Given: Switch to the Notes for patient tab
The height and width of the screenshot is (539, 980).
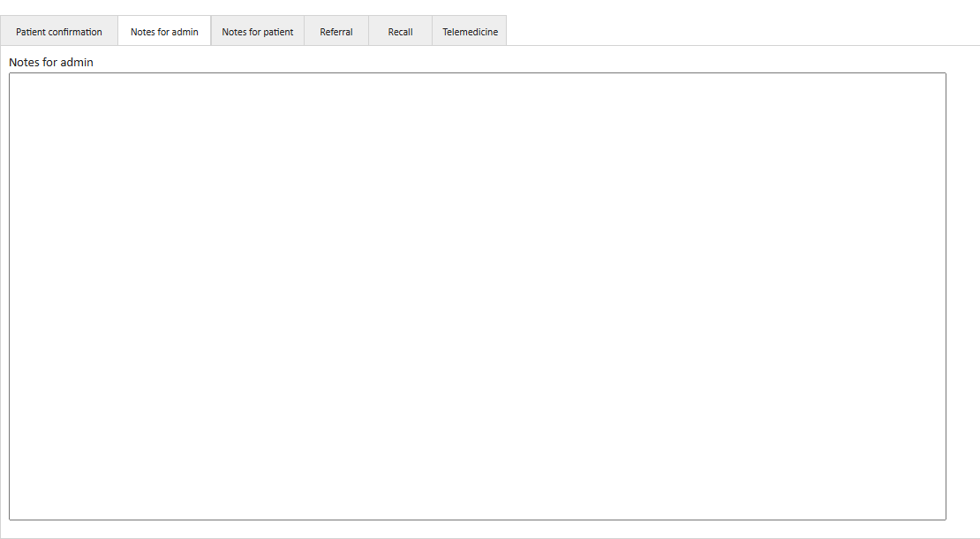Looking at the screenshot, I should (257, 32).
